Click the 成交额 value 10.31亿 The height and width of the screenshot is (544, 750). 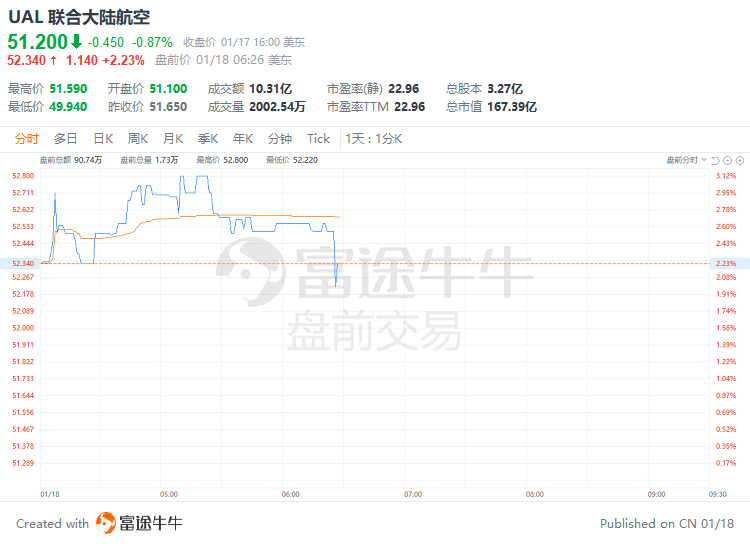click(x=271, y=89)
